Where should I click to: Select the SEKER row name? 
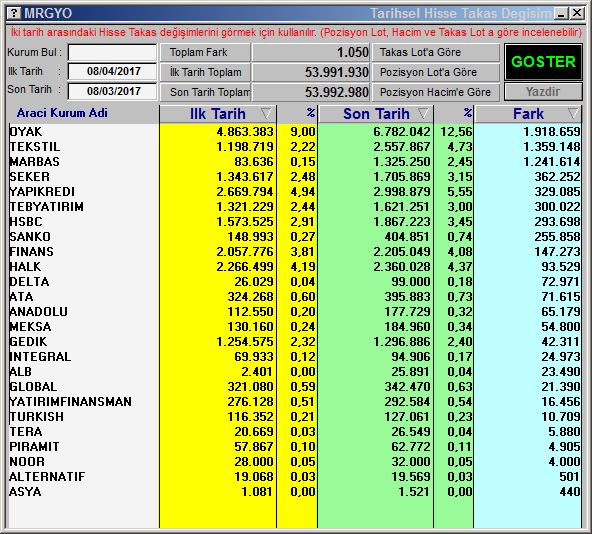pos(29,177)
